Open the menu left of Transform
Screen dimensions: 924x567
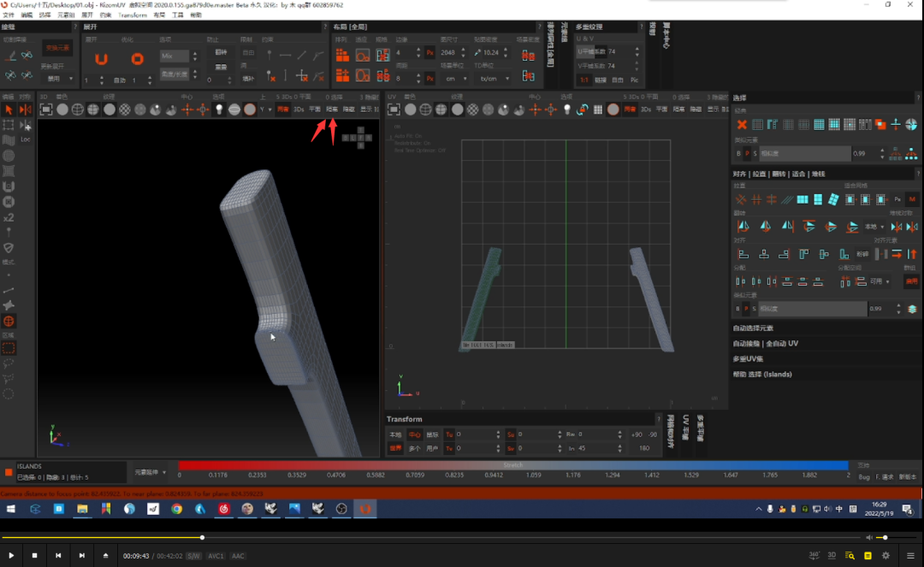click(x=105, y=15)
